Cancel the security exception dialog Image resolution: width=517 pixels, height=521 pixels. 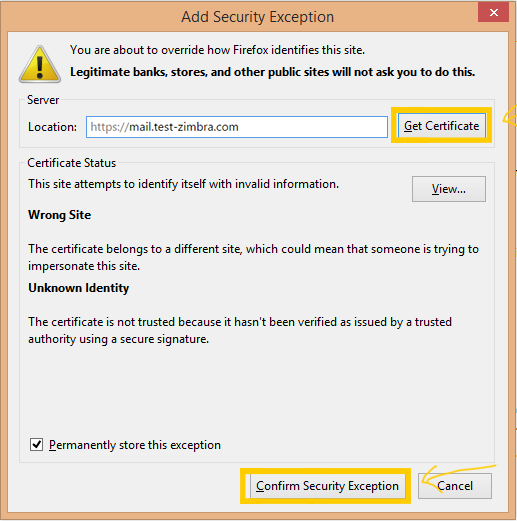tap(455, 486)
